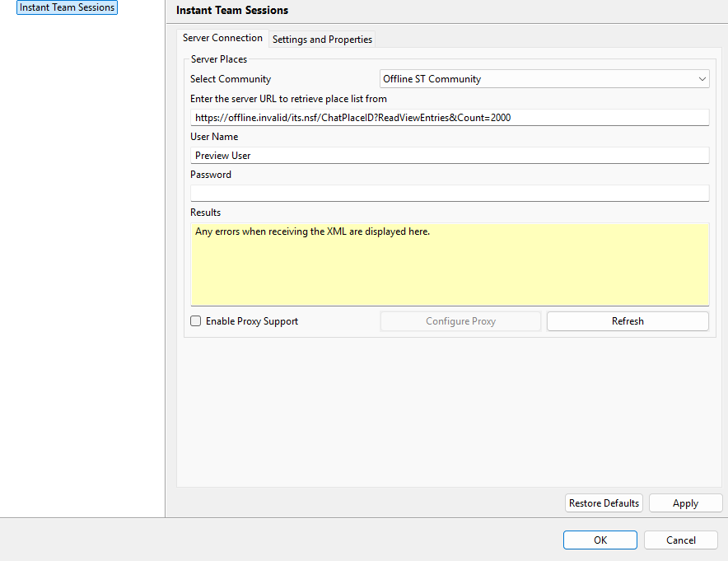Click the Results label

click(205, 213)
